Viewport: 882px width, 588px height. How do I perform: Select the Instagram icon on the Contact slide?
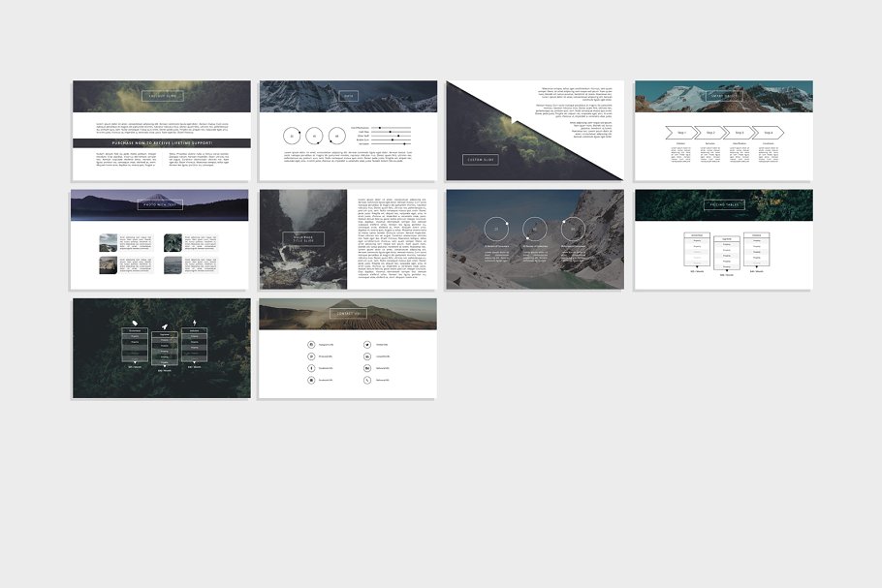[311, 344]
